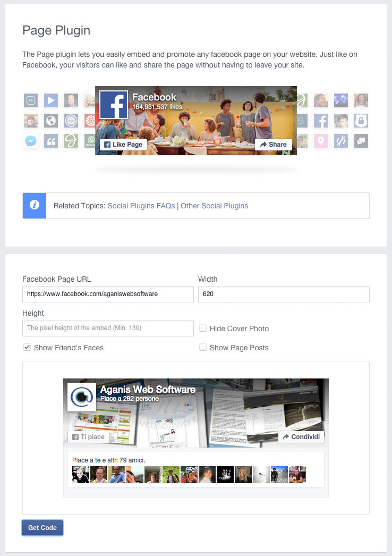The height and width of the screenshot is (556, 392).
Task: Focus the Facebook Page URL field
Action: point(108,294)
